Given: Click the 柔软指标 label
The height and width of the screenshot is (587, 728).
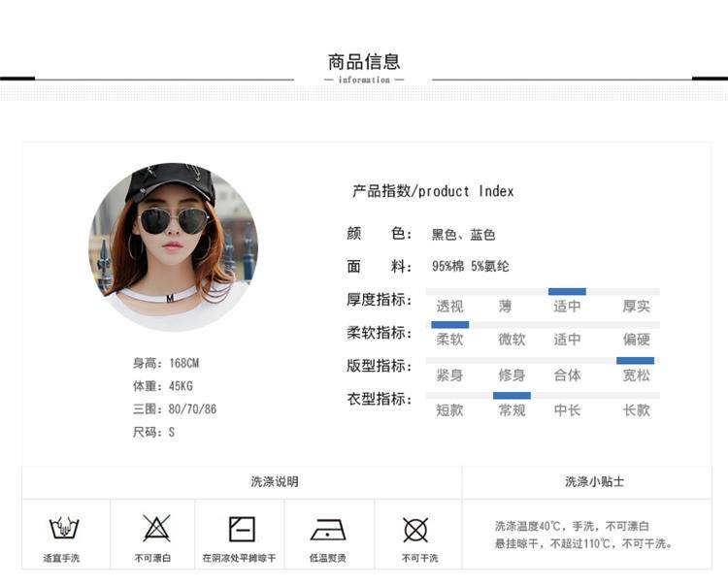Looking at the screenshot, I should click(x=379, y=332).
